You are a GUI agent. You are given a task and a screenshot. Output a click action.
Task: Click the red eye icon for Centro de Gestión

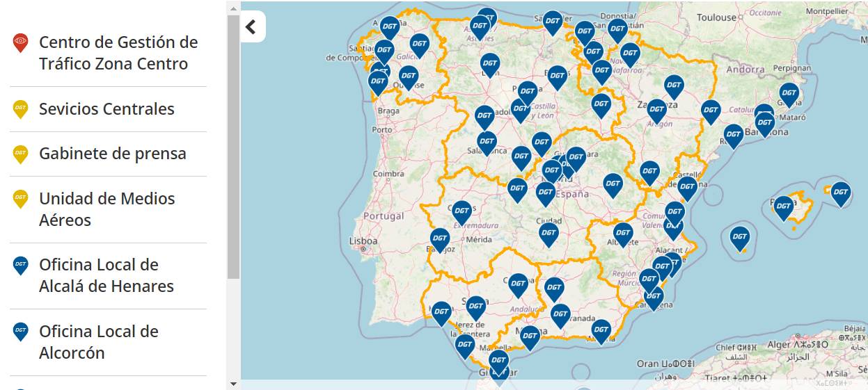tap(21, 43)
